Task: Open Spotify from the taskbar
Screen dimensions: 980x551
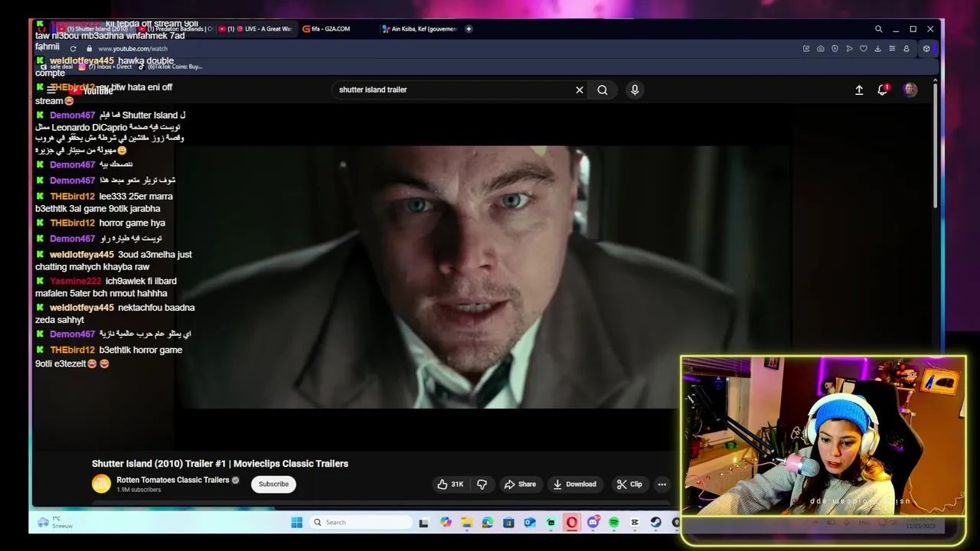Action: pos(614,523)
